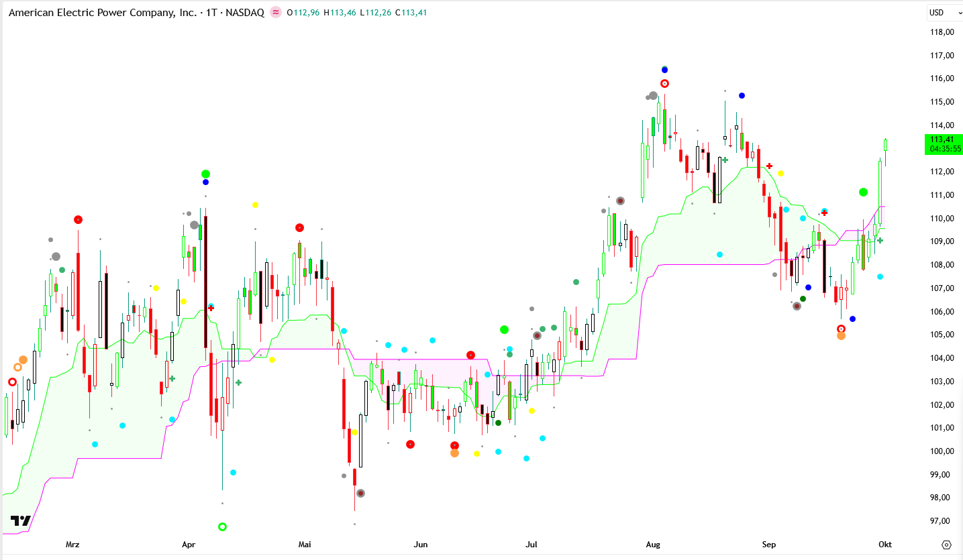The width and height of the screenshot is (963, 560).
Task: Click American Electric Power Company symbol title
Action: [102, 13]
